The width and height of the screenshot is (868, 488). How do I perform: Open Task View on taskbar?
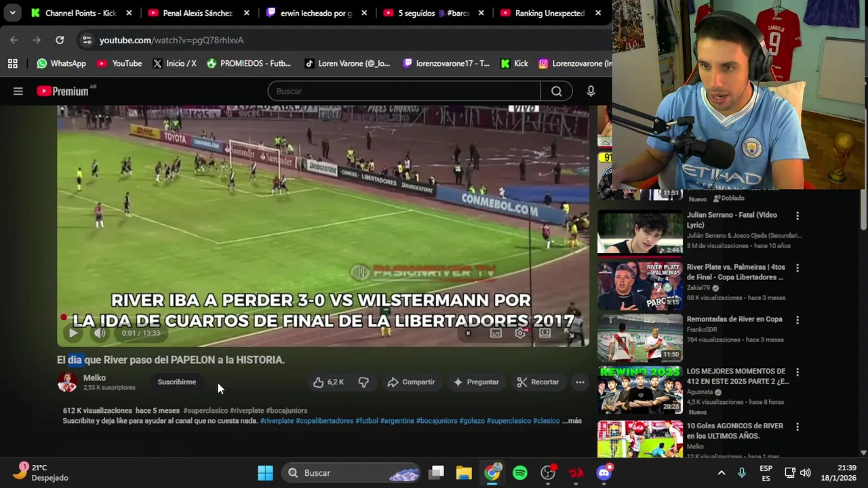[x=436, y=473]
